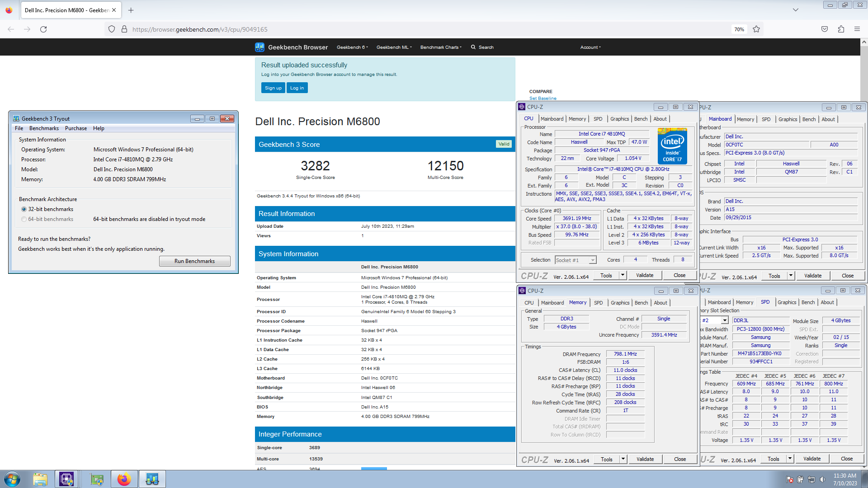
Task: Click the Valid badge on score
Action: [504, 144]
